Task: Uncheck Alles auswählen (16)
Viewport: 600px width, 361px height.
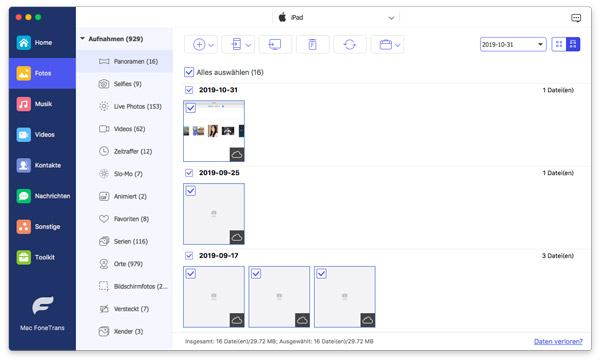Action: coord(189,72)
